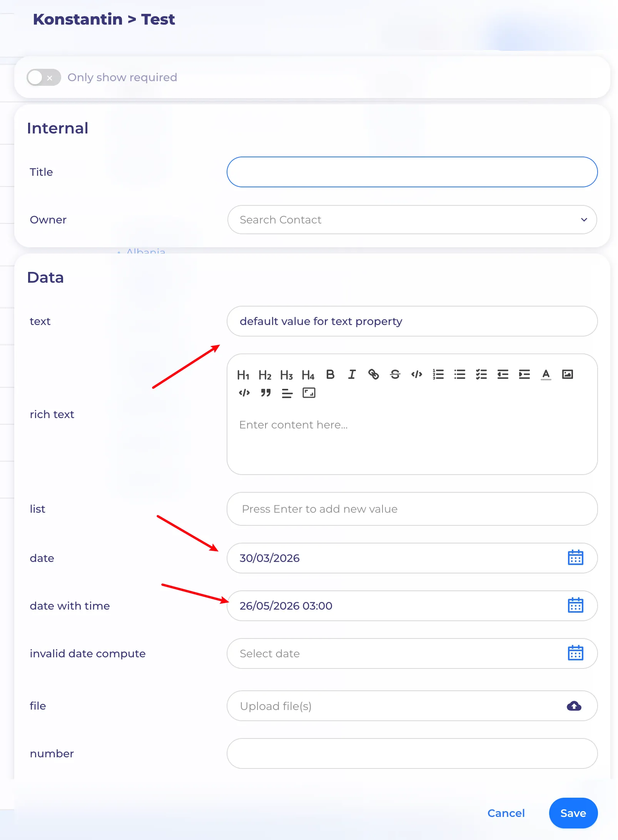Viewport: 618px width, 840px height.
Task: Open the text color picker icon
Action: point(546,375)
